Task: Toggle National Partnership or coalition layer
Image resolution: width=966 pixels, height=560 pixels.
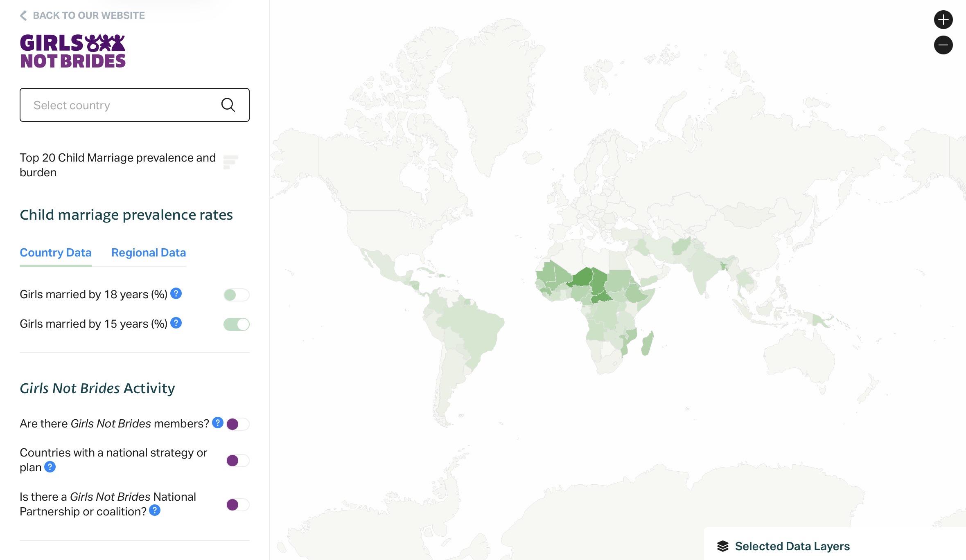Action: [x=237, y=505]
